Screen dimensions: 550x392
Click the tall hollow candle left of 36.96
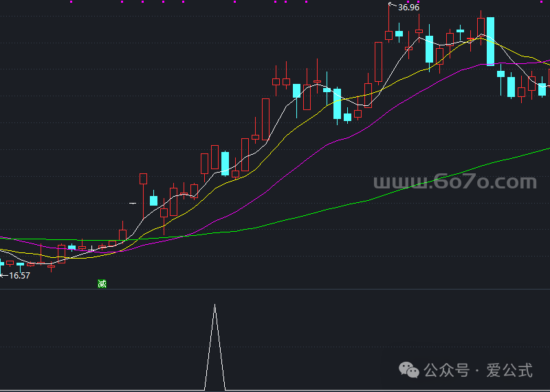point(378,62)
